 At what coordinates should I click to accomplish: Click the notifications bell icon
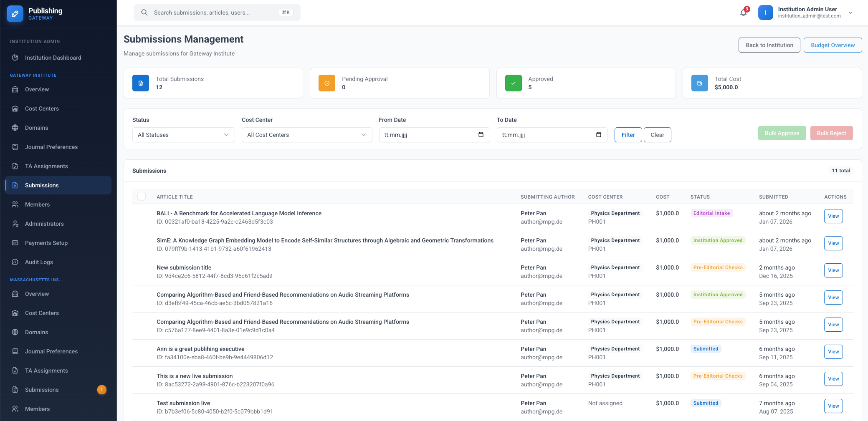click(743, 13)
